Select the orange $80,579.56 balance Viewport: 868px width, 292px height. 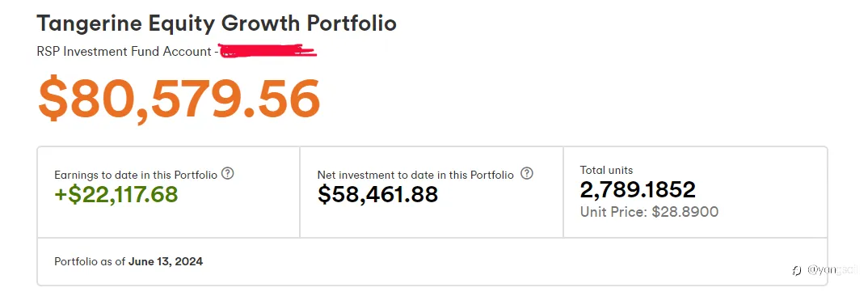tap(179, 99)
